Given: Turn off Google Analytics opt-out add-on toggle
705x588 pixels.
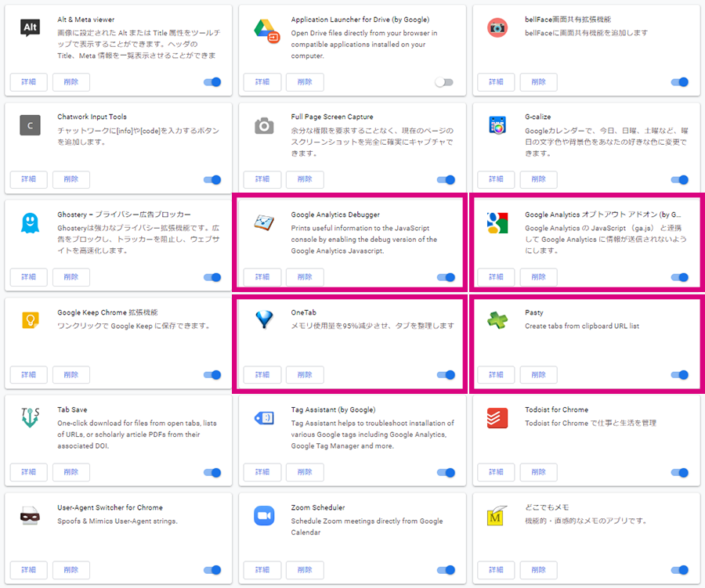Looking at the screenshot, I should click(679, 277).
